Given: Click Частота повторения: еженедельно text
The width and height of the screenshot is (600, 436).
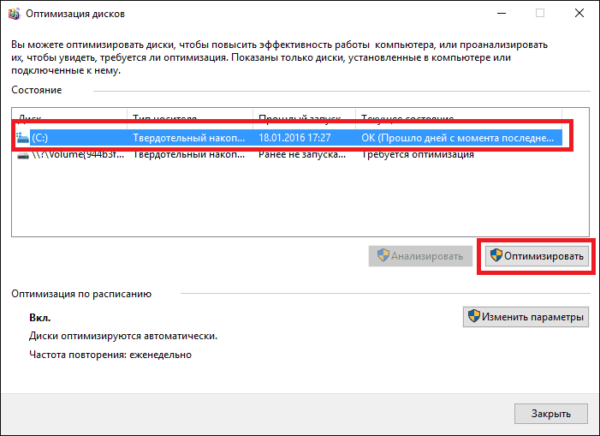Looking at the screenshot, I should pos(110,354).
